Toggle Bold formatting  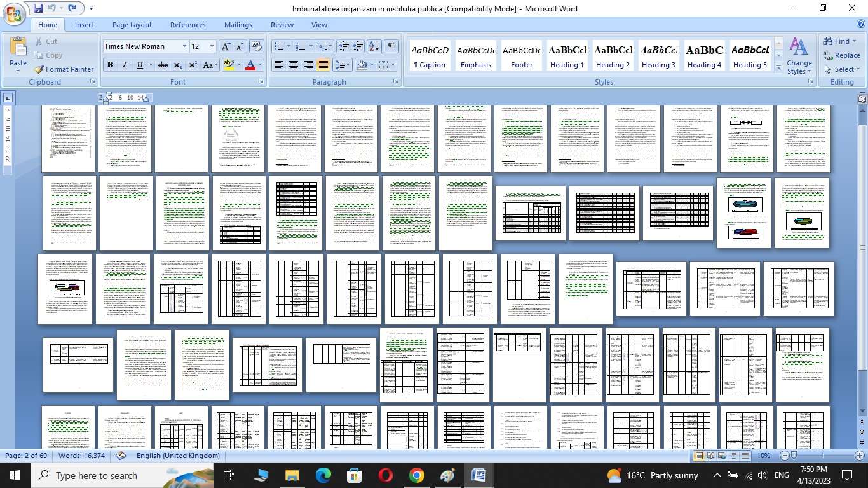click(x=110, y=65)
